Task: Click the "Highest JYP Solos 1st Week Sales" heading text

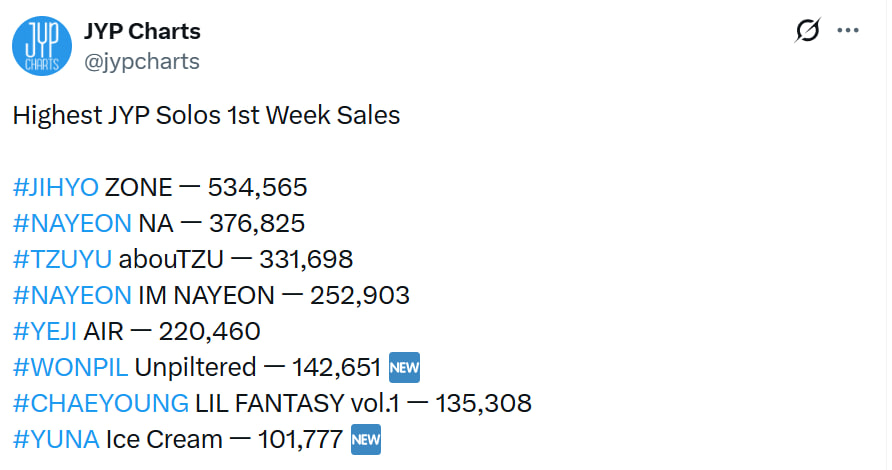Action: (206, 115)
